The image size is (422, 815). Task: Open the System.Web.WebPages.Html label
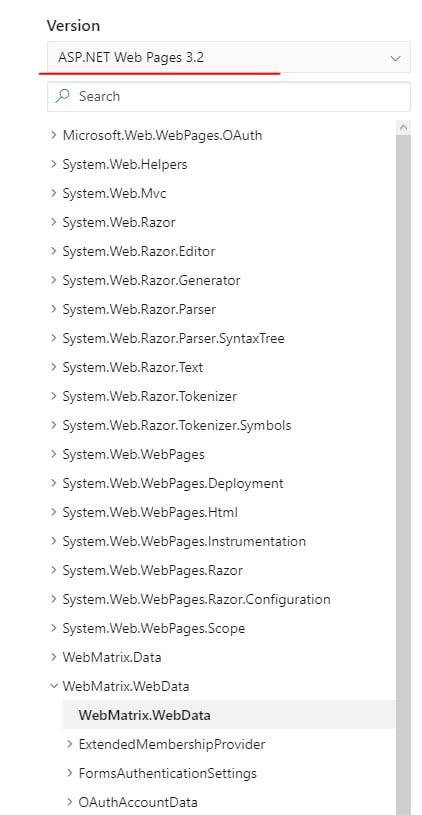[x=150, y=513]
